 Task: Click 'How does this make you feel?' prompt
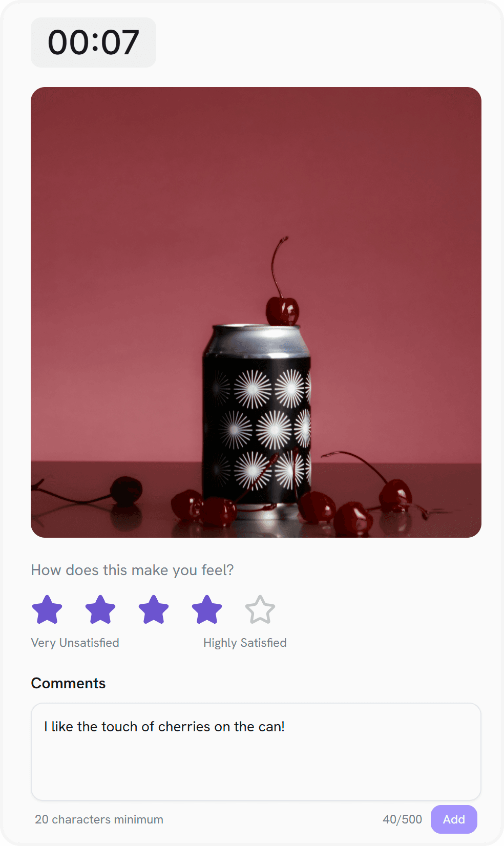tap(132, 570)
